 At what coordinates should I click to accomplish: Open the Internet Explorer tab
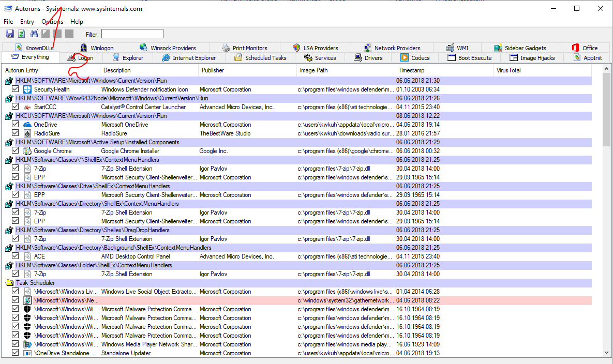pyautogui.click(x=189, y=58)
